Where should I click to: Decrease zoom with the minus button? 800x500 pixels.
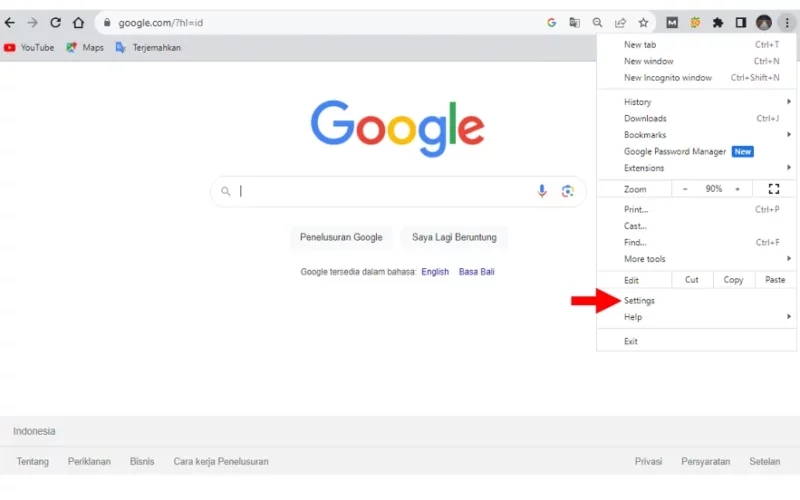tap(685, 189)
